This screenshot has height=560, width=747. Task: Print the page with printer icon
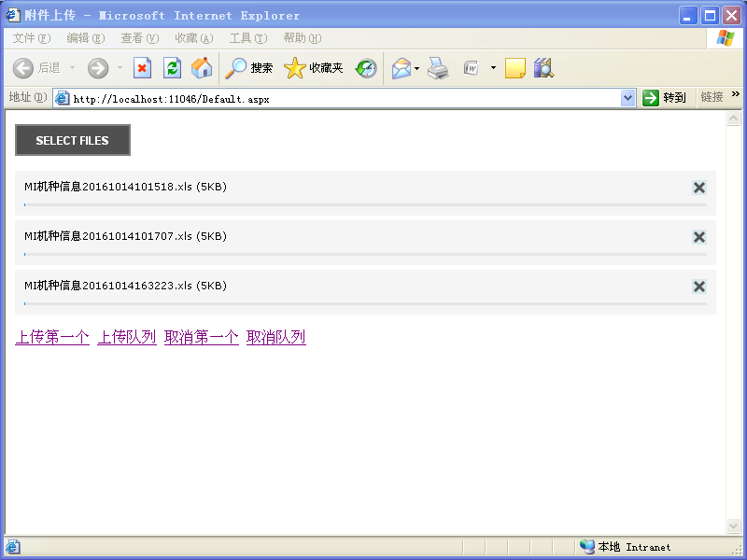click(438, 68)
